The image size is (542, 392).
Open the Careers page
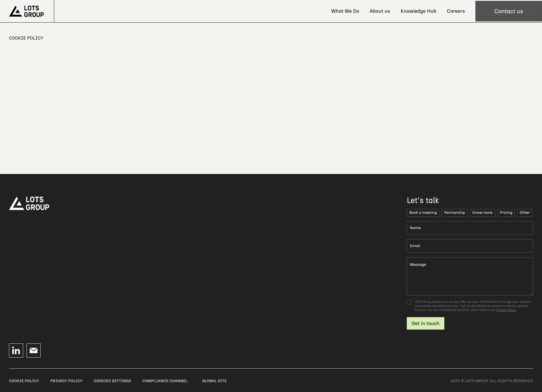456,11
